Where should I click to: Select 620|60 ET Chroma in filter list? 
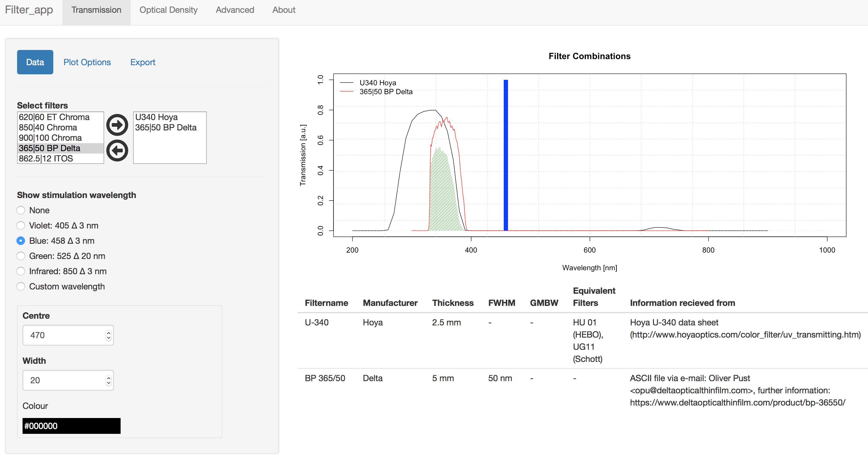pyautogui.click(x=54, y=117)
